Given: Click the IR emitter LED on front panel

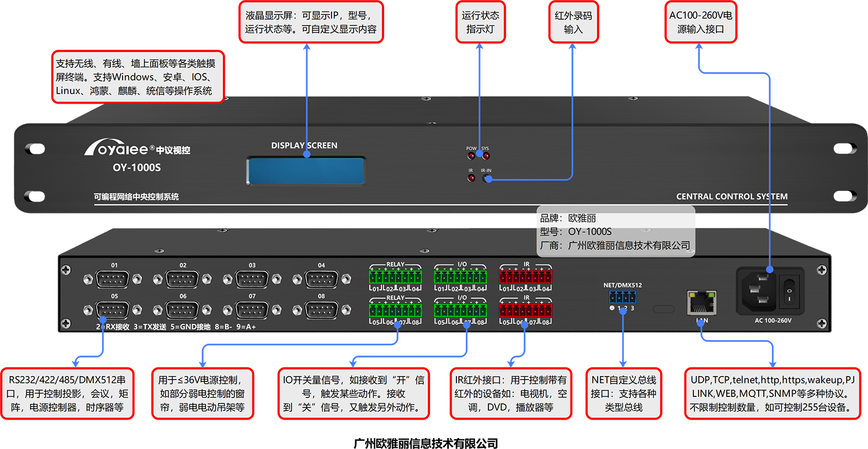Looking at the screenshot, I should tap(471, 178).
